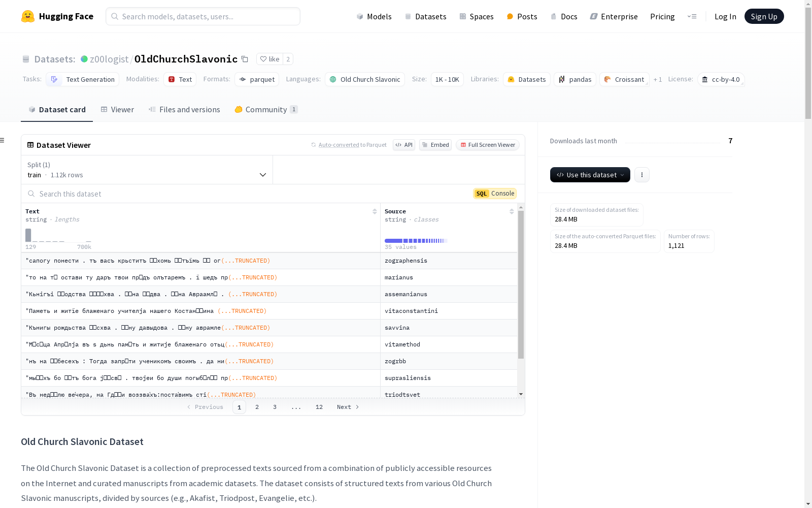Screen dimensions: 812x508
Task: Jump to page 12 of the dataset
Action: [x=319, y=407]
